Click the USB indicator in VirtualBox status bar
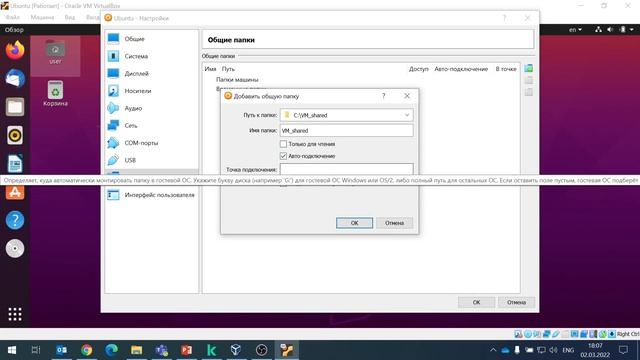Viewport: 640px width, 360px height. 556,334
